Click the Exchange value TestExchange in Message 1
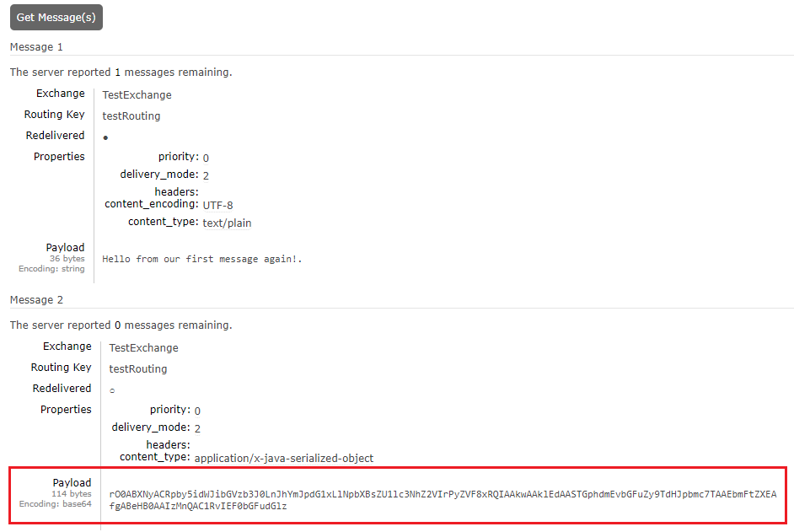Image resolution: width=794 pixels, height=532 pixels. click(137, 94)
